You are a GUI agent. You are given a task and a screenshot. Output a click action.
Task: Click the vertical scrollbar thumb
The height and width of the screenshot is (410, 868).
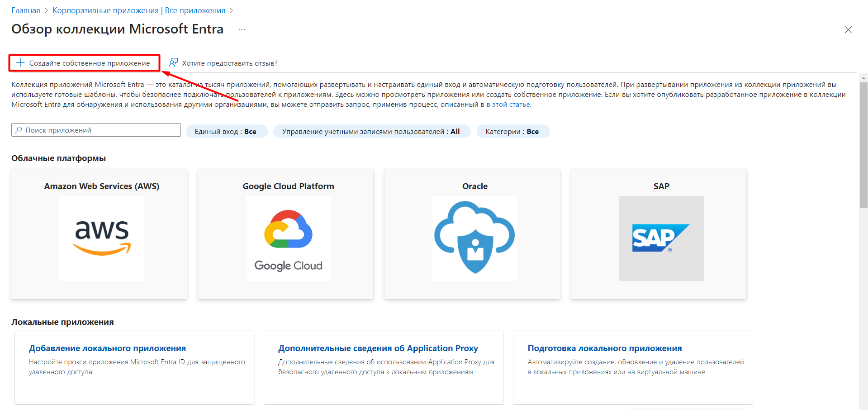[863, 145]
